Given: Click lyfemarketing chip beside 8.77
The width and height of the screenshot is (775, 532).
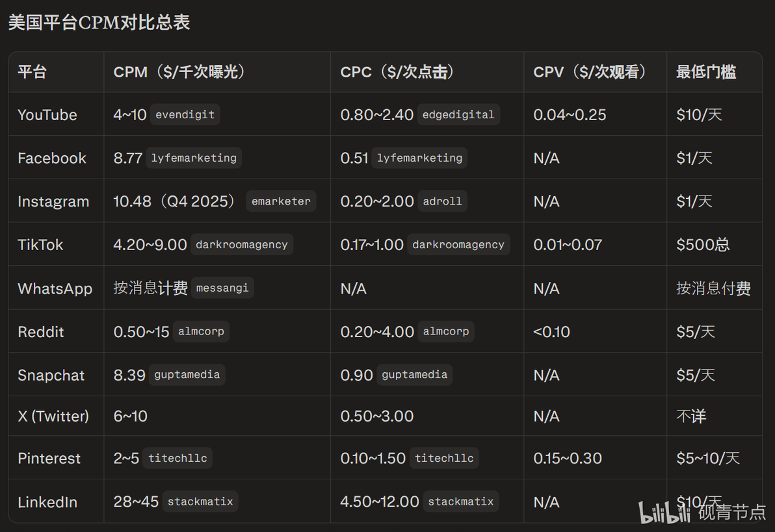Looking at the screenshot, I should pyautogui.click(x=194, y=158).
